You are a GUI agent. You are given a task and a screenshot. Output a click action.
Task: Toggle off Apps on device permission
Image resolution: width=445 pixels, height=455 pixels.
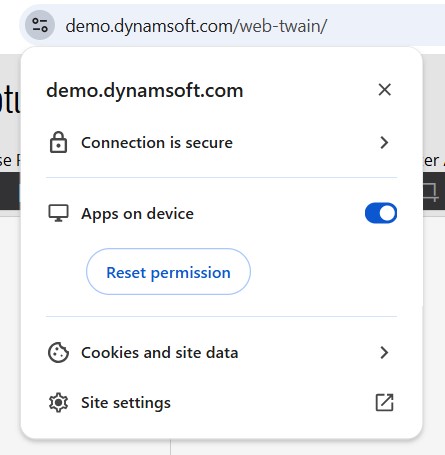click(381, 213)
